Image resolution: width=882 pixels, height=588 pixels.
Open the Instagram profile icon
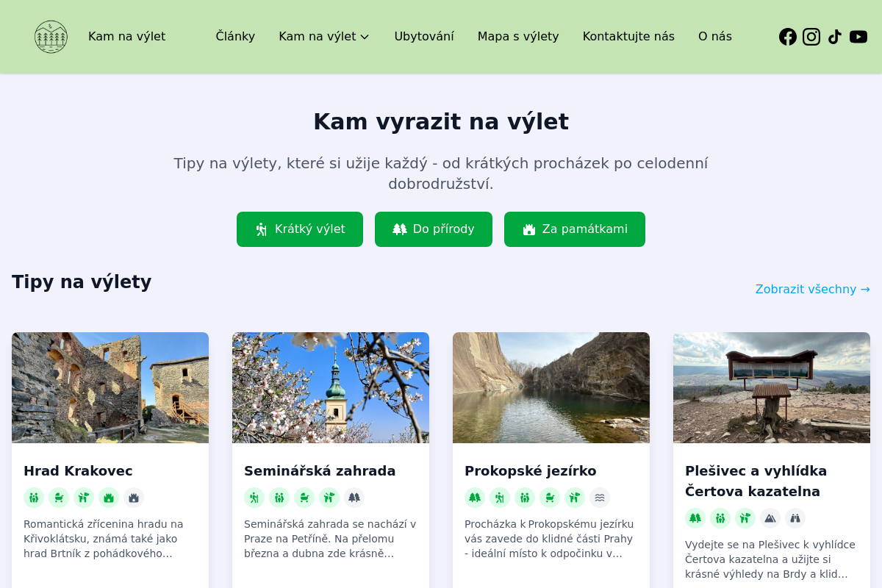pyautogui.click(x=811, y=36)
